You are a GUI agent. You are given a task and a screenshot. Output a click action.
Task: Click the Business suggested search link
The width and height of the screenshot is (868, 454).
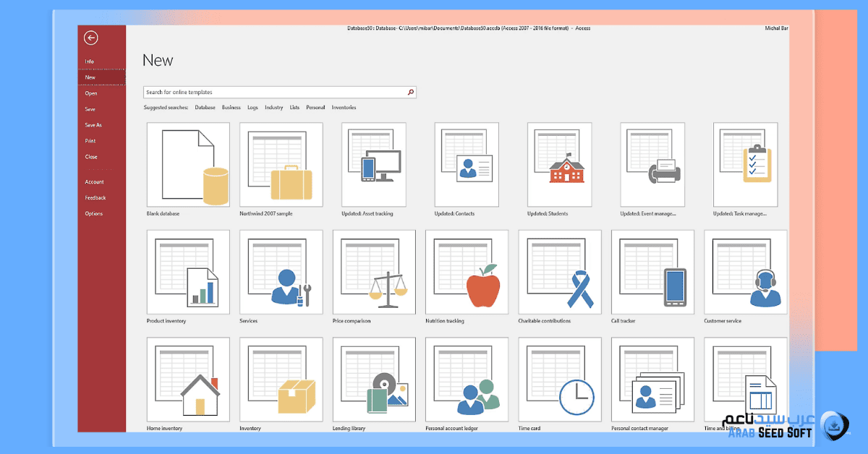pyautogui.click(x=231, y=108)
